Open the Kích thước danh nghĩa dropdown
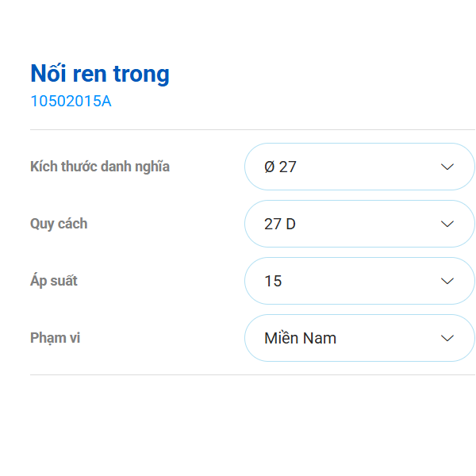 pos(359,167)
